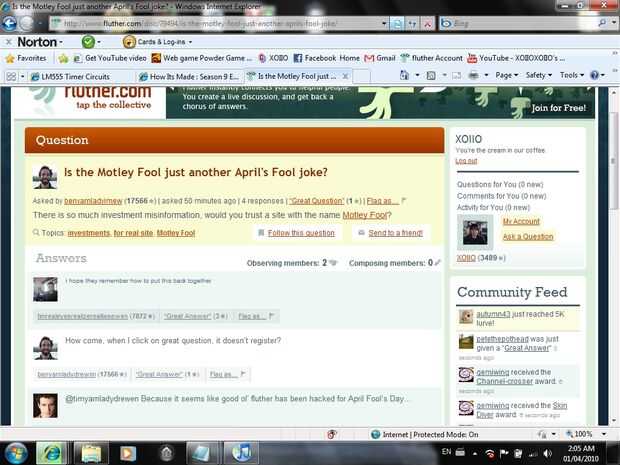Screen dimensions: 620x465
Task: Click the Stop loading X button
Action: (427, 24)
